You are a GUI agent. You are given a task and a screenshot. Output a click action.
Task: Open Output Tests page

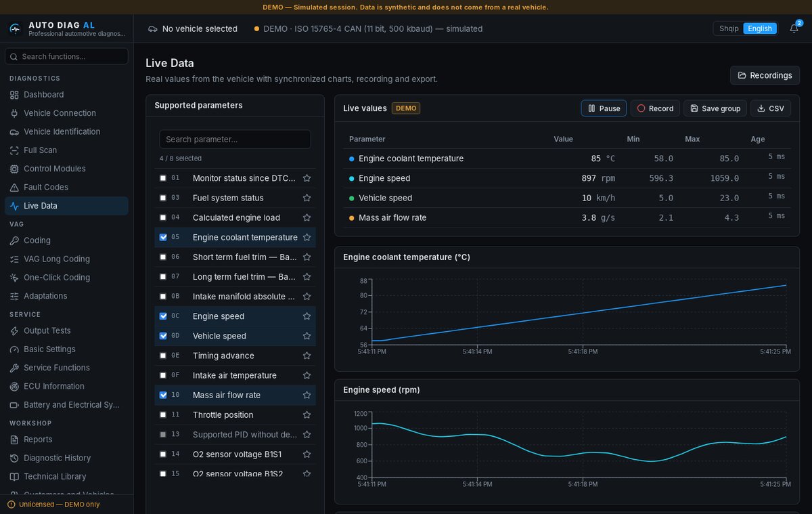(x=66, y=330)
